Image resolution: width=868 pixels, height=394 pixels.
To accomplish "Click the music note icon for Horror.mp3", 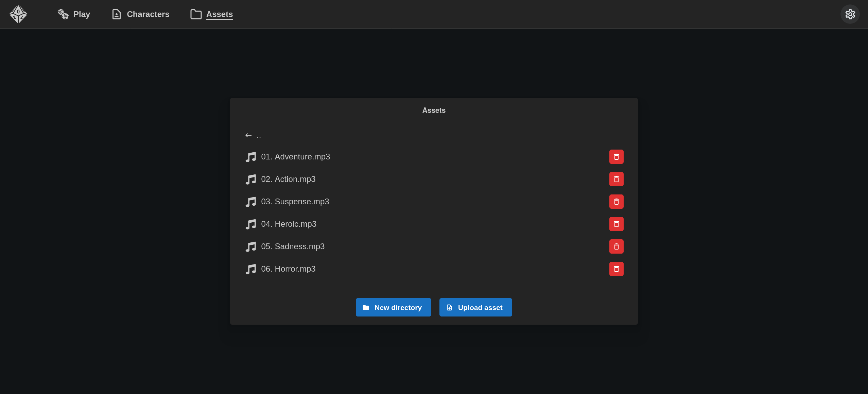I will coord(251,269).
